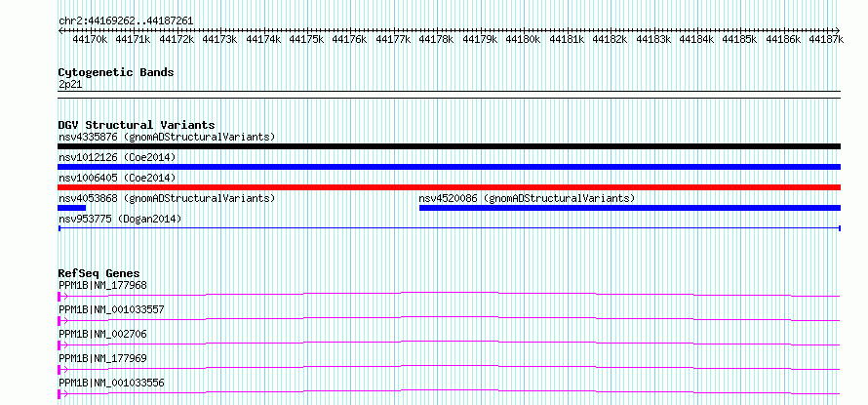The width and height of the screenshot is (868, 405).
Task: Select the PPM1B|NM_002706 transcript label
Action: pyautogui.click(x=102, y=334)
